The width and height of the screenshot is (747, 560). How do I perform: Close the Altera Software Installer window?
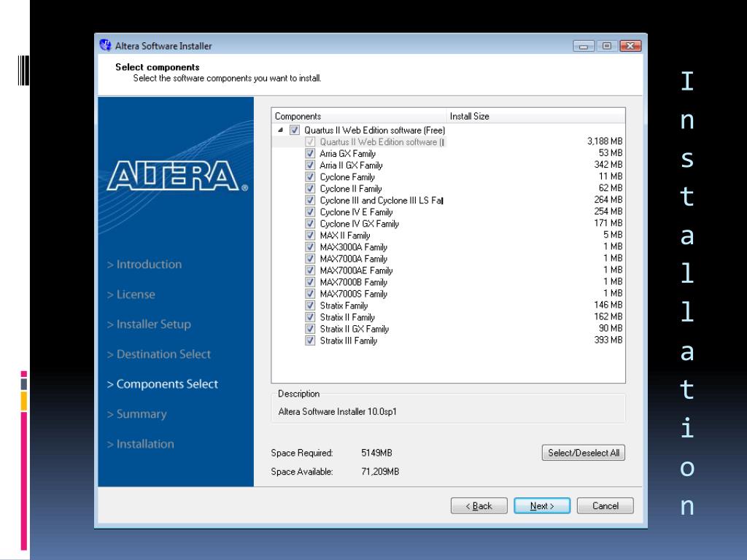click(x=630, y=46)
